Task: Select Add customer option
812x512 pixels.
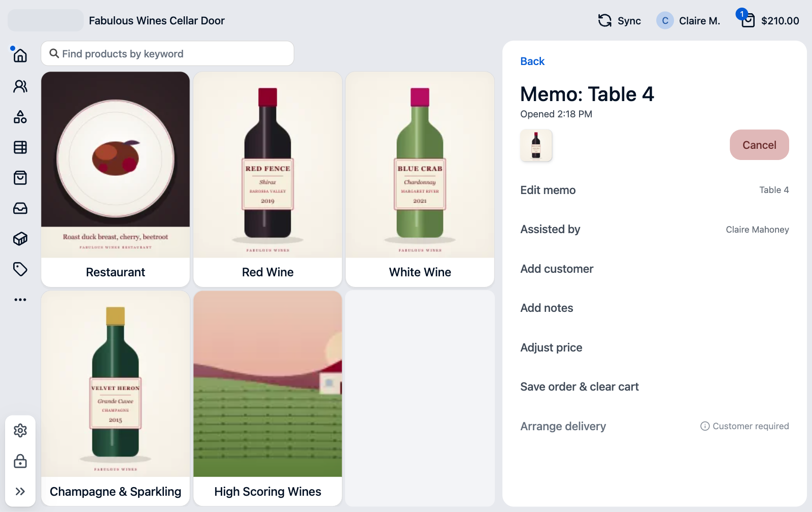Action: tap(655, 269)
